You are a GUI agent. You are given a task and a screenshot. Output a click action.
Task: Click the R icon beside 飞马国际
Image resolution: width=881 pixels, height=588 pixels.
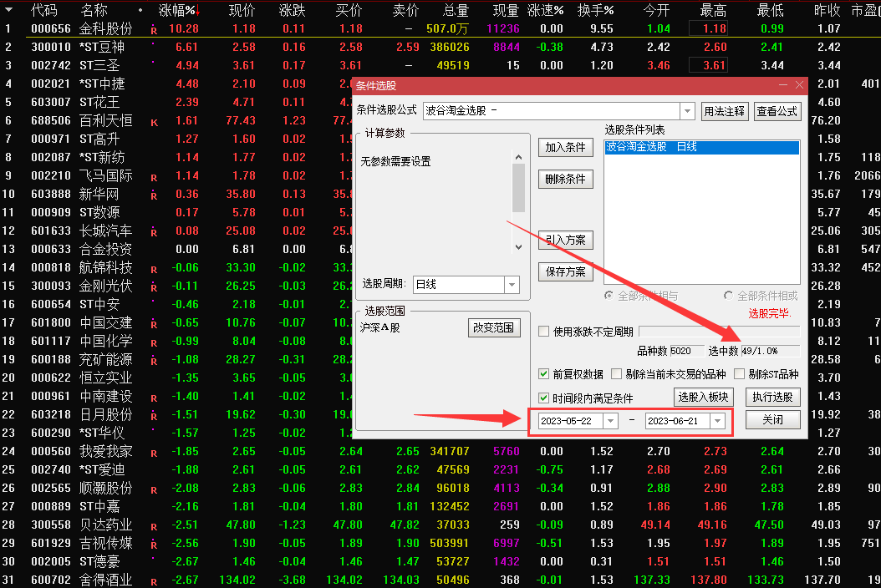(155, 175)
